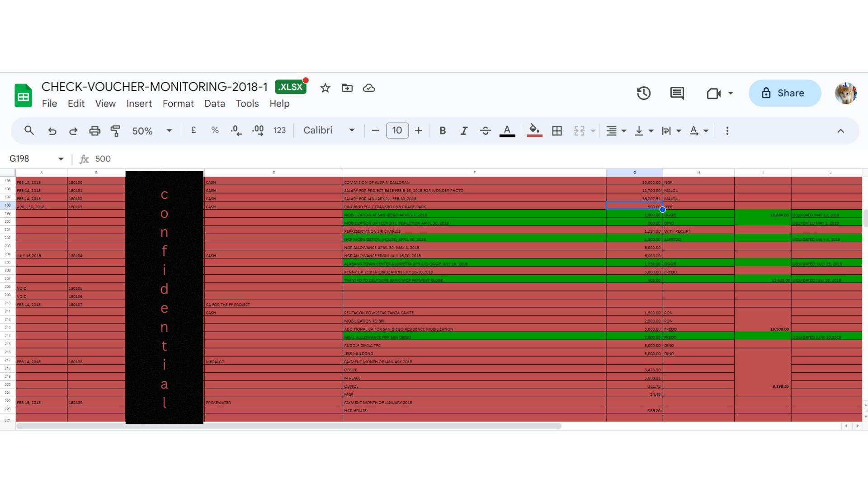
Task: Open the version history clock icon
Action: click(x=643, y=94)
